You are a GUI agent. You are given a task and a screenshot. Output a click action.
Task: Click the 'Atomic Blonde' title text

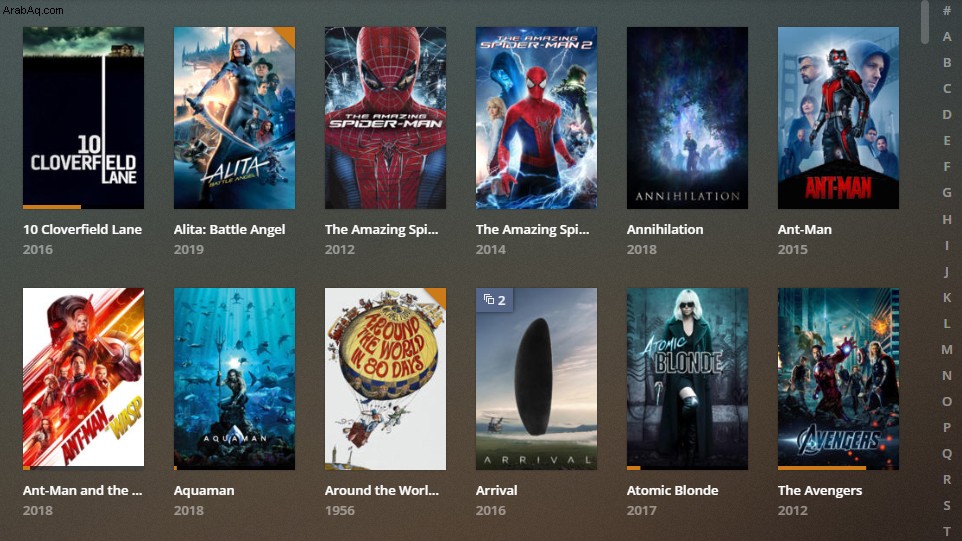[x=672, y=490]
